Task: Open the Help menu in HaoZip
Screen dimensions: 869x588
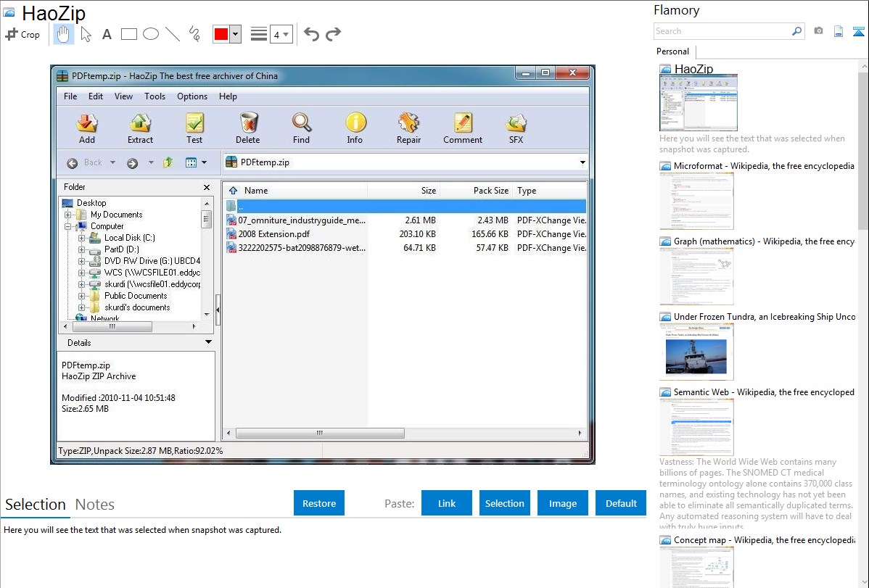Action: click(x=228, y=96)
